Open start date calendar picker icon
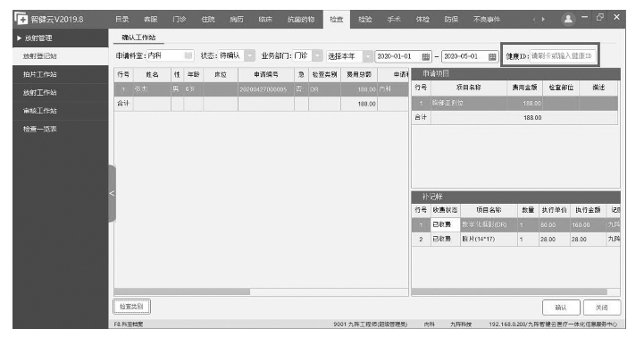 click(x=426, y=56)
